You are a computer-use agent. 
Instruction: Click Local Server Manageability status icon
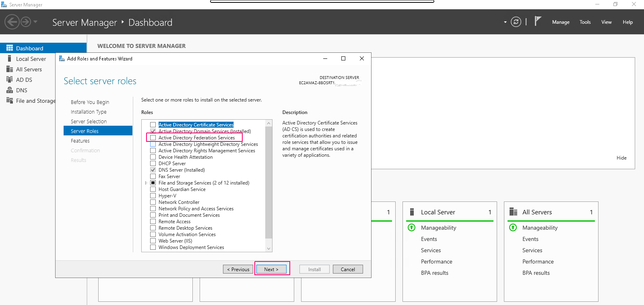pos(412,228)
